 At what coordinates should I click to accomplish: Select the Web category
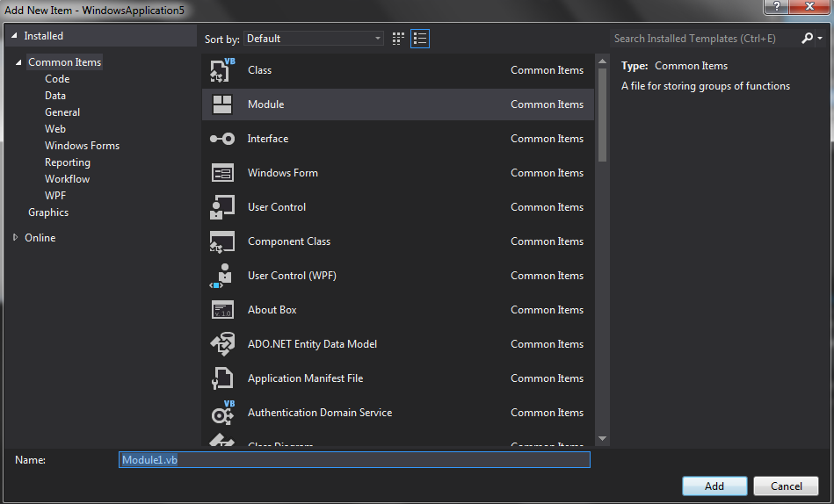point(55,129)
